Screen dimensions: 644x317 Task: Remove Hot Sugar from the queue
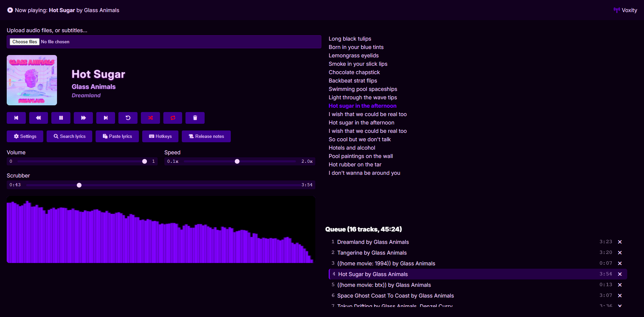pos(620,274)
